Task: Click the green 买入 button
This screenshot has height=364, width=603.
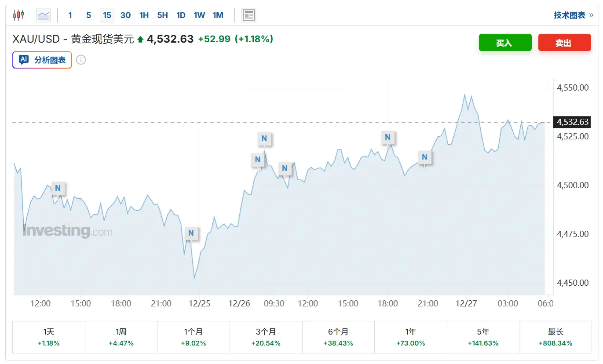Action: pyautogui.click(x=505, y=43)
